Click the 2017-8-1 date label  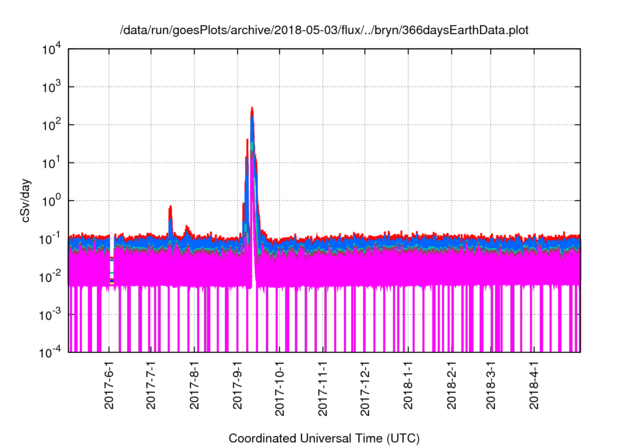click(x=195, y=385)
